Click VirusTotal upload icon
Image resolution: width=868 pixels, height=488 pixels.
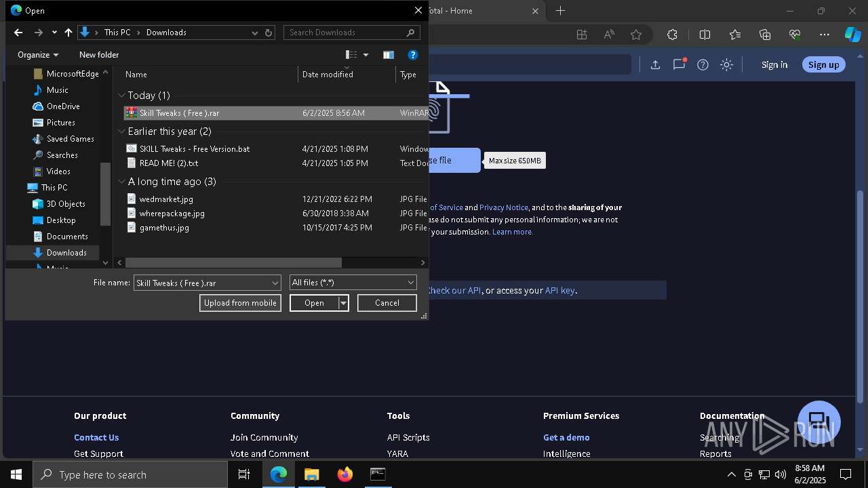(x=655, y=64)
